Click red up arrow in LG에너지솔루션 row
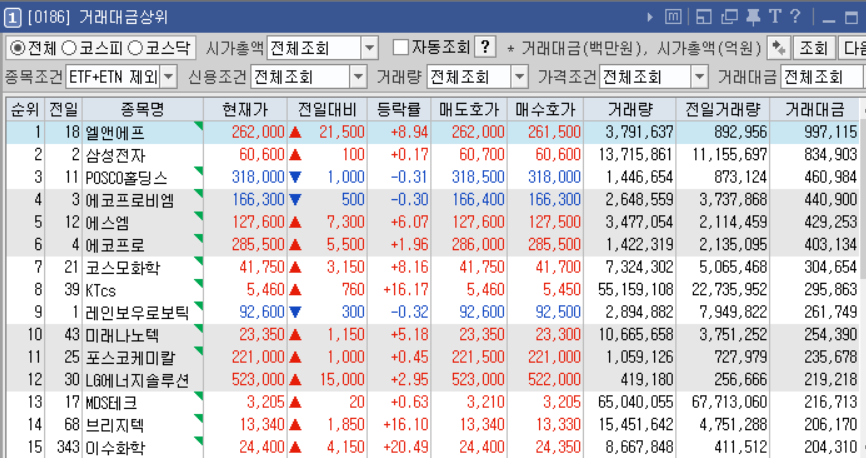Screen dimensions: 866x458 tap(295, 380)
